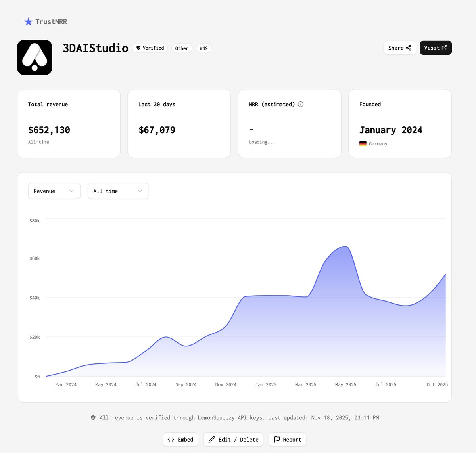Click the $20k y-axis label
Screen dimensions: 476x453
(x=35, y=337)
